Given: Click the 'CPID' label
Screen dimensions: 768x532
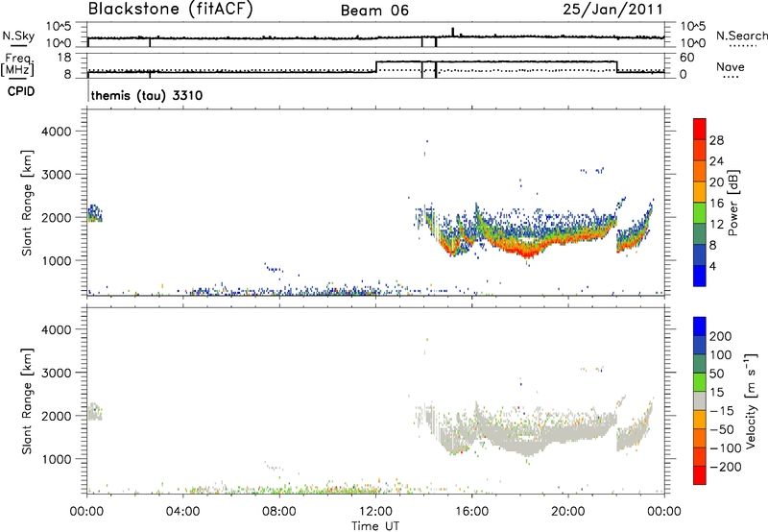Looking at the screenshot, I should click(x=21, y=91).
